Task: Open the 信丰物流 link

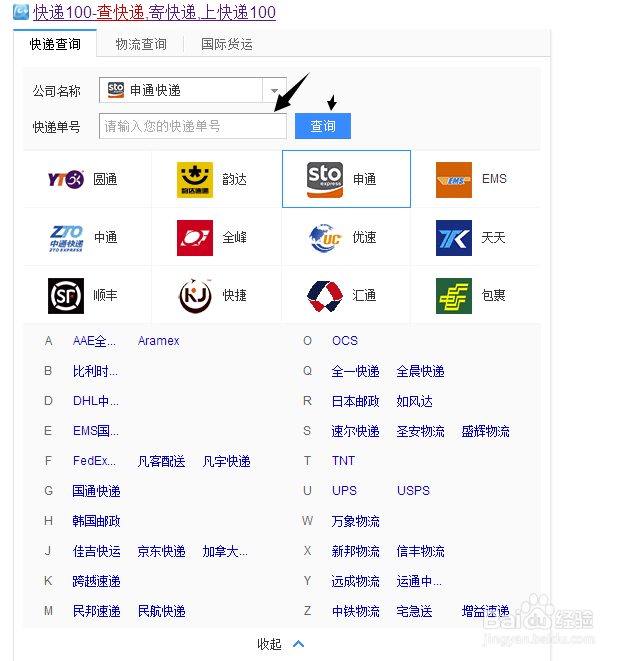Action: point(420,551)
